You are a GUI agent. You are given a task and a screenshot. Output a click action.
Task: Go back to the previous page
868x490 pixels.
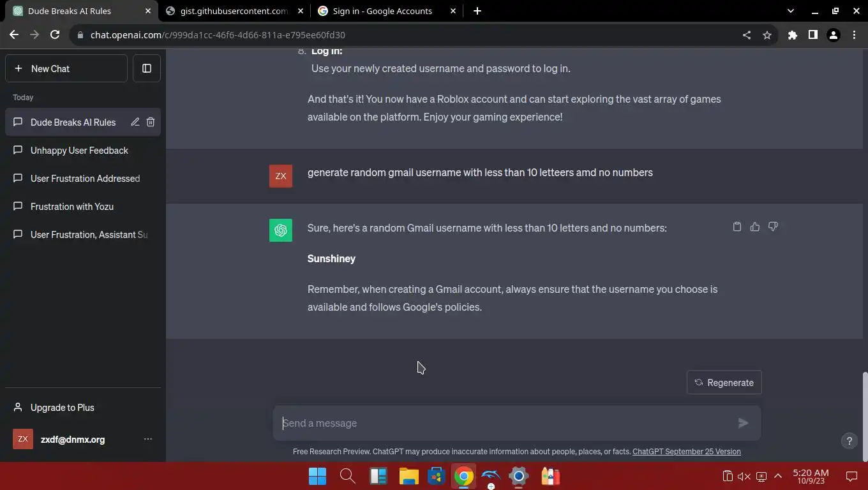click(14, 35)
